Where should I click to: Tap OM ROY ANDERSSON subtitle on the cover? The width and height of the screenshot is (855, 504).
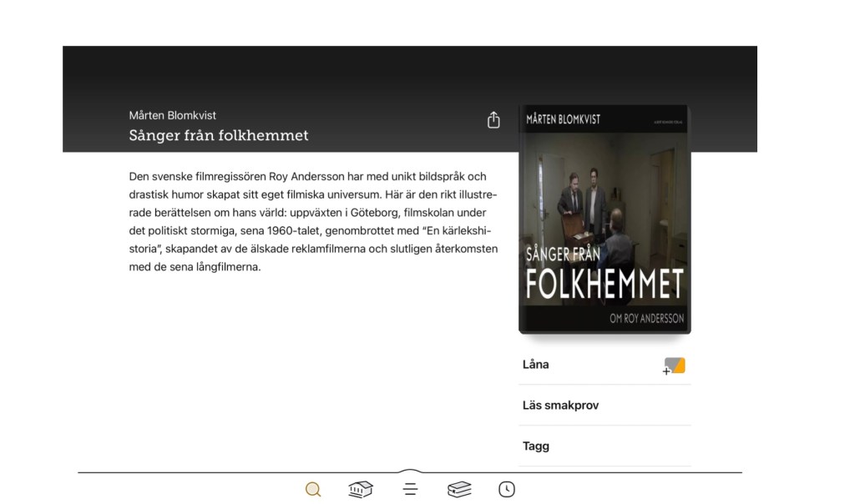[x=647, y=319]
